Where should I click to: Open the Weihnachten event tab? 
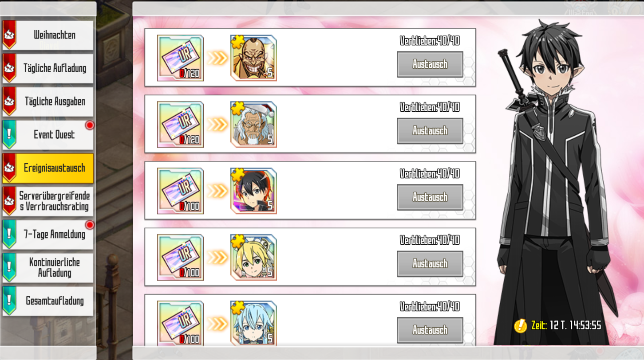[48, 35]
